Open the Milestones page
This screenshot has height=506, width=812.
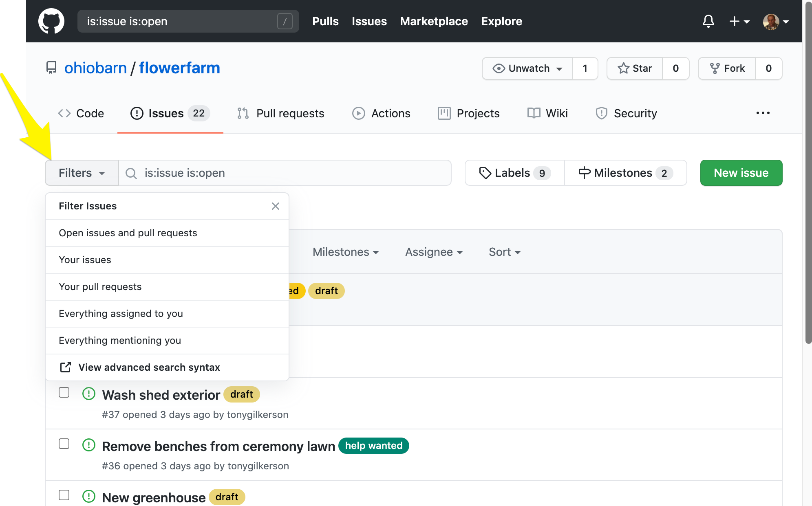(626, 173)
